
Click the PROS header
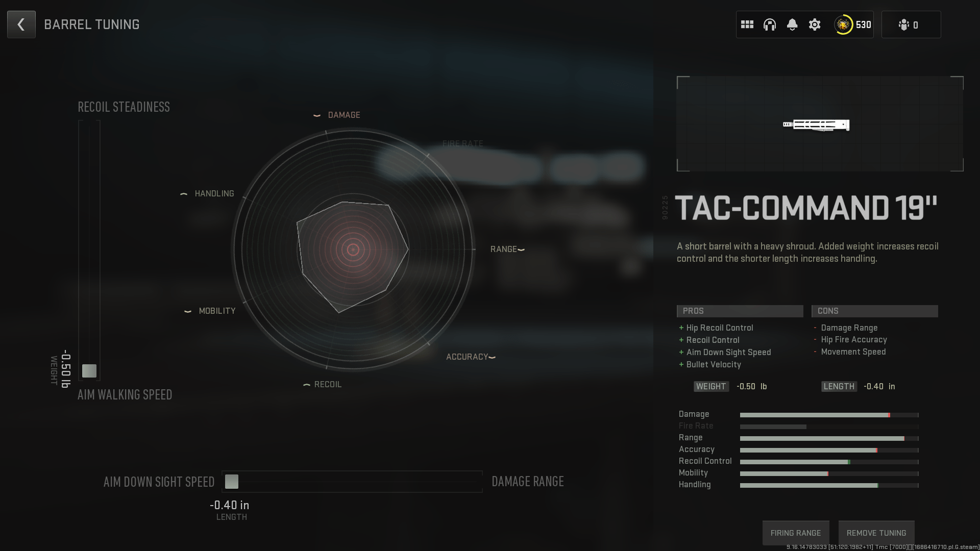tap(740, 311)
